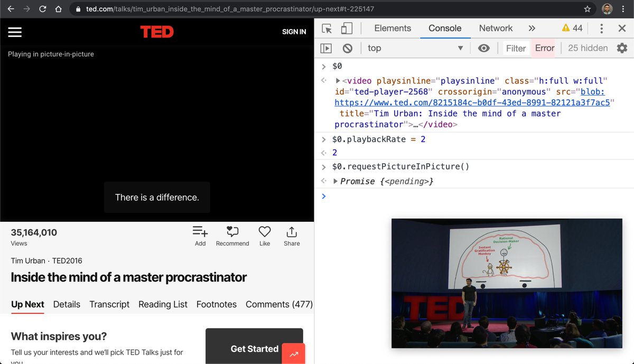Click SIGN IN on the TED page
634x364 pixels.
[294, 32]
